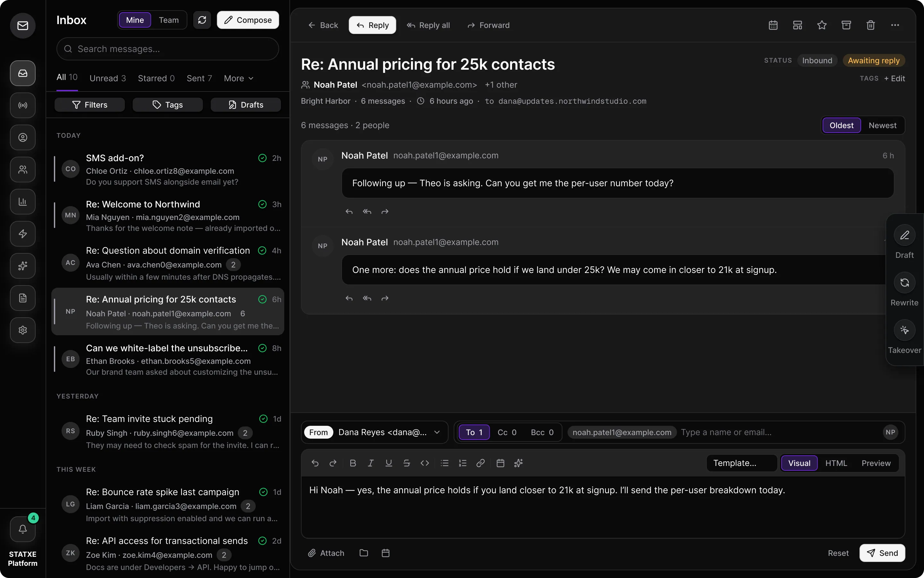Click the + Edit tags link
The width and height of the screenshot is (924, 578).
point(894,78)
